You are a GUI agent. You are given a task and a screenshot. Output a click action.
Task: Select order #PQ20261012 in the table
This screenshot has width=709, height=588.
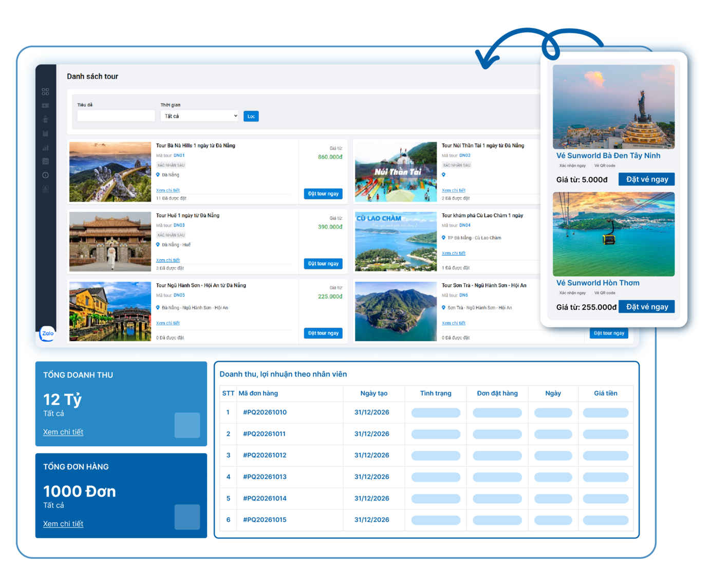click(265, 455)
